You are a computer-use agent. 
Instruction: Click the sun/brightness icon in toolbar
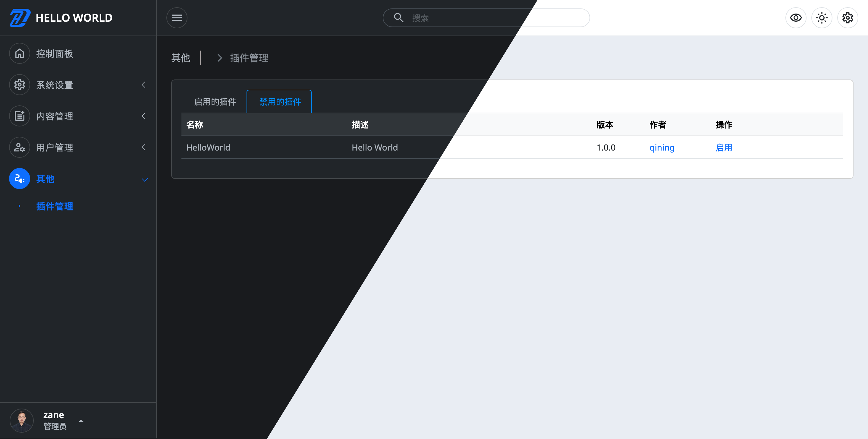pos(822,18)
